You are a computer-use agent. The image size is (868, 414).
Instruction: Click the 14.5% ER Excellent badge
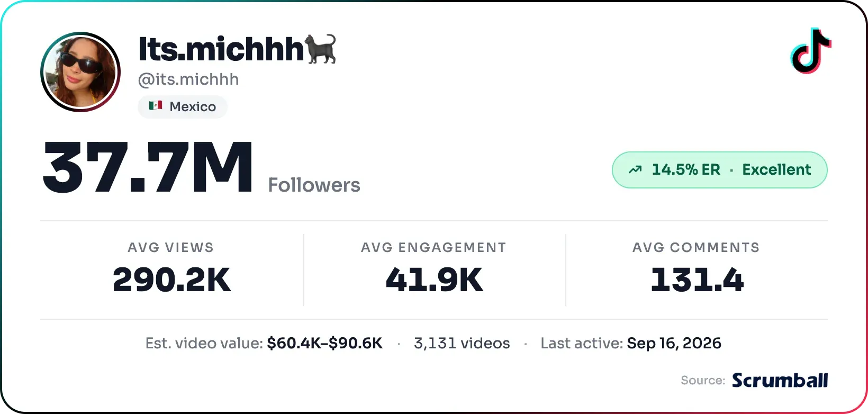[720, 170]
